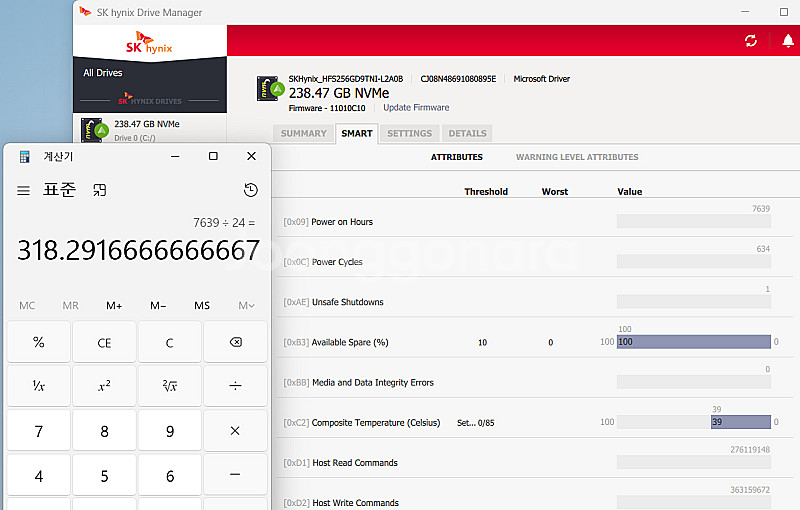Click the calculator MR button

click(70, 305)
